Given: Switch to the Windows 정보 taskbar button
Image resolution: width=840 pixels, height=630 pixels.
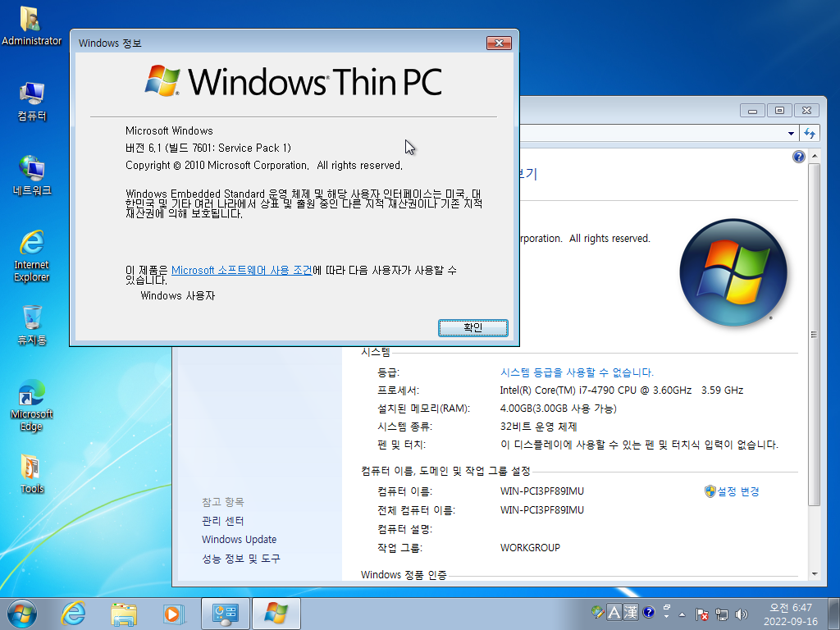Looking at the screenshot, I should [276, 614].
